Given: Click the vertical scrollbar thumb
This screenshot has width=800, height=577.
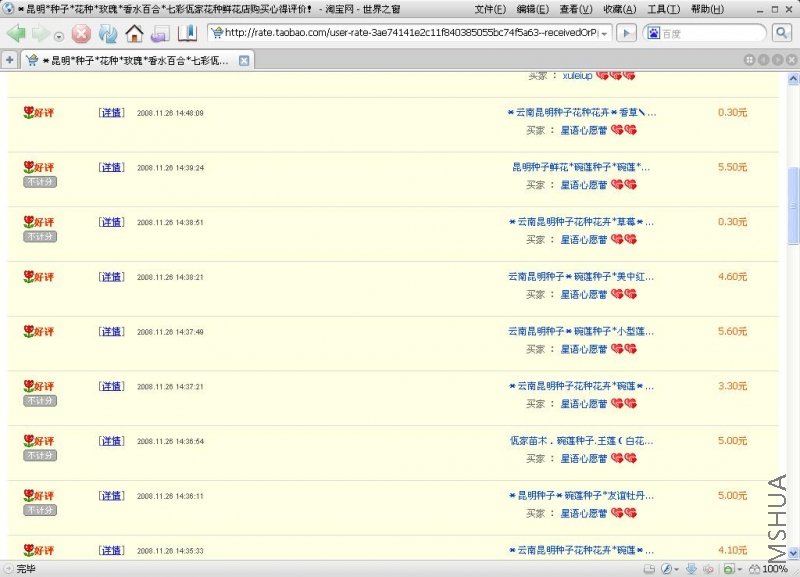Looking at the screenshot, I should (x=793, y=206).
